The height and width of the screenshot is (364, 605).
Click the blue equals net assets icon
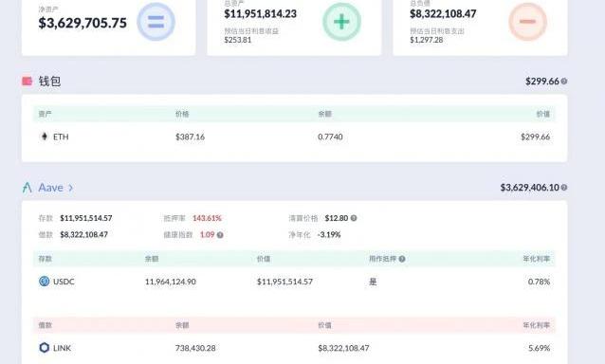pos(156,22)
